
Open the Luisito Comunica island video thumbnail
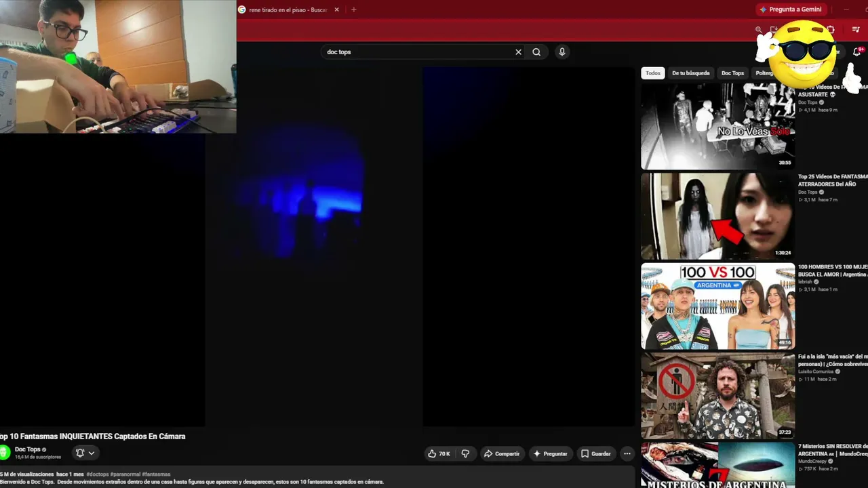(717, 396)
